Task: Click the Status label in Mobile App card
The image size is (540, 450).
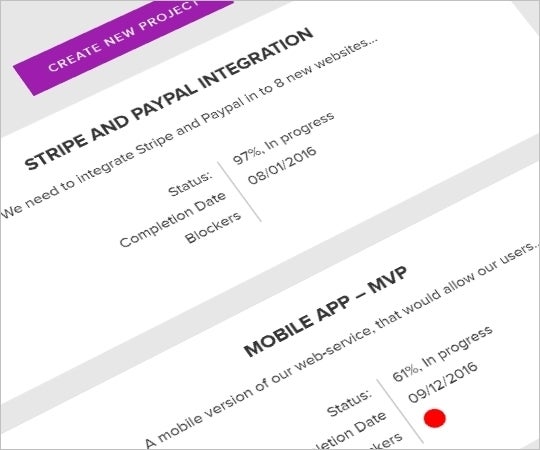Action: click(x=349, y=403)
